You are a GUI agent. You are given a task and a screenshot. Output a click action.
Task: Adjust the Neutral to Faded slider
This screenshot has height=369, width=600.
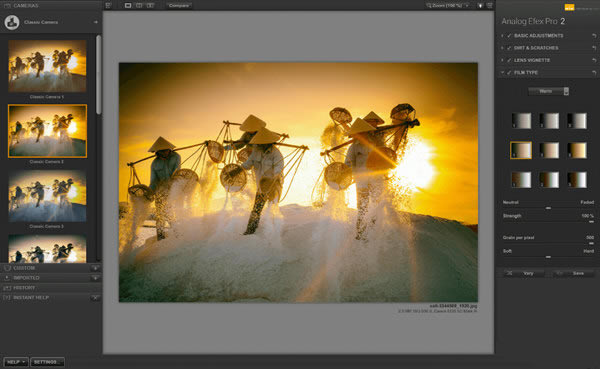pyautogui.click(x=548, y=208)
